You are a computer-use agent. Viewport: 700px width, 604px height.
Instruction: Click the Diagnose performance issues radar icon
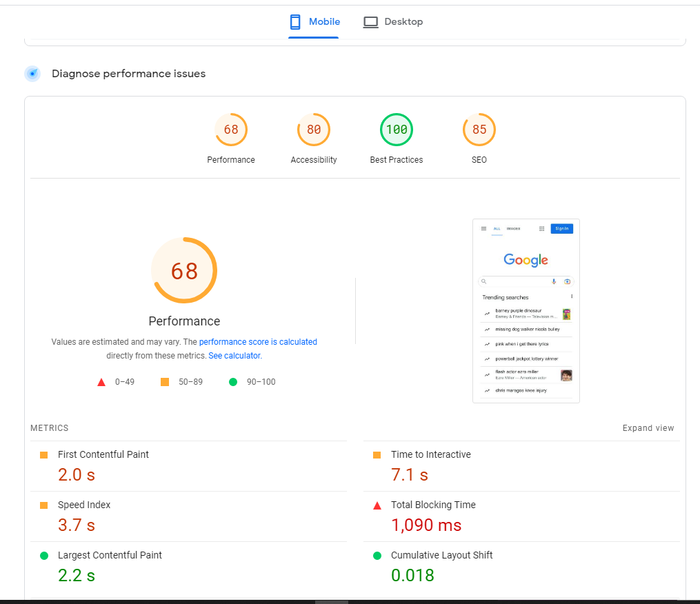[x=32, y=74]
